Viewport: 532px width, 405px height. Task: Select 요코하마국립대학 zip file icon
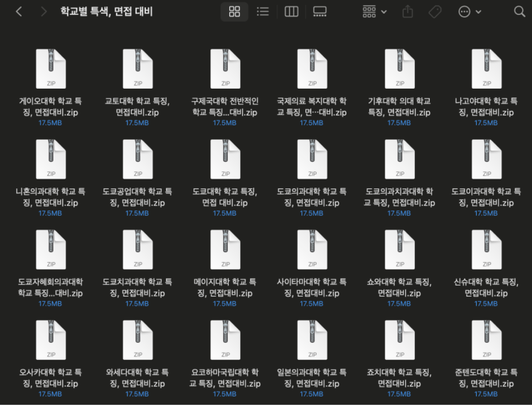pyautogui.click(x=225, y=340)
